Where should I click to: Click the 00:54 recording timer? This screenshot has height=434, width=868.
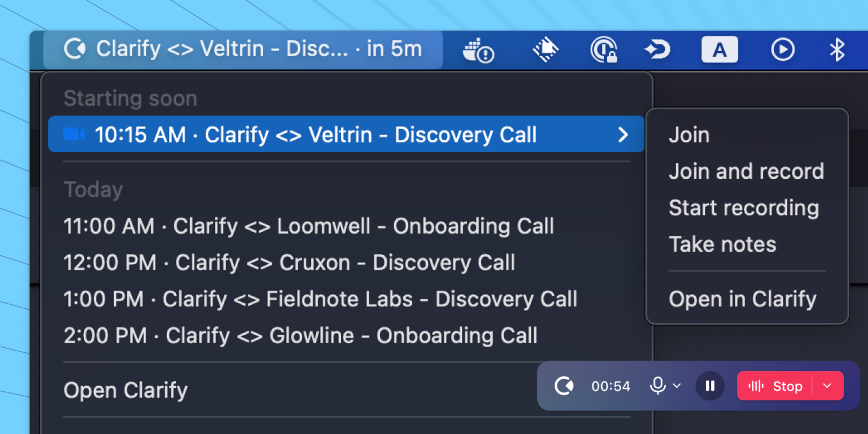click(x=611, y=386)
